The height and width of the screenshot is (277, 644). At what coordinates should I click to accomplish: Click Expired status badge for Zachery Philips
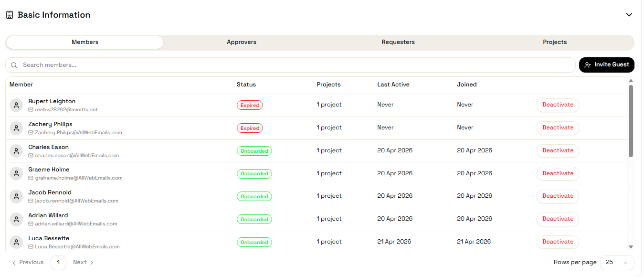250,128
